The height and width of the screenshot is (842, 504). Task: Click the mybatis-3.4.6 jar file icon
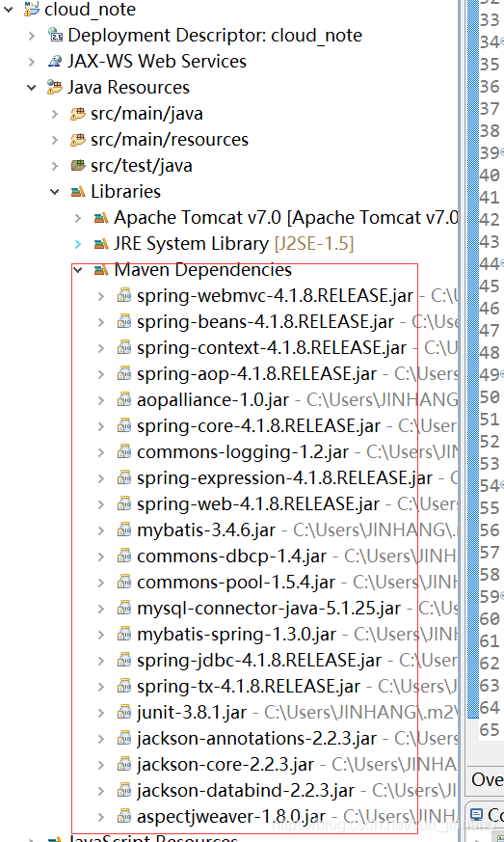124,530
